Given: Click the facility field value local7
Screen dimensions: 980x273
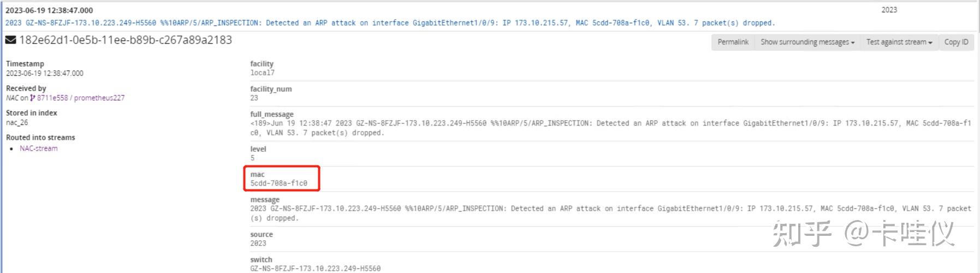Looking at the screenshot, I should pos(263,73).
